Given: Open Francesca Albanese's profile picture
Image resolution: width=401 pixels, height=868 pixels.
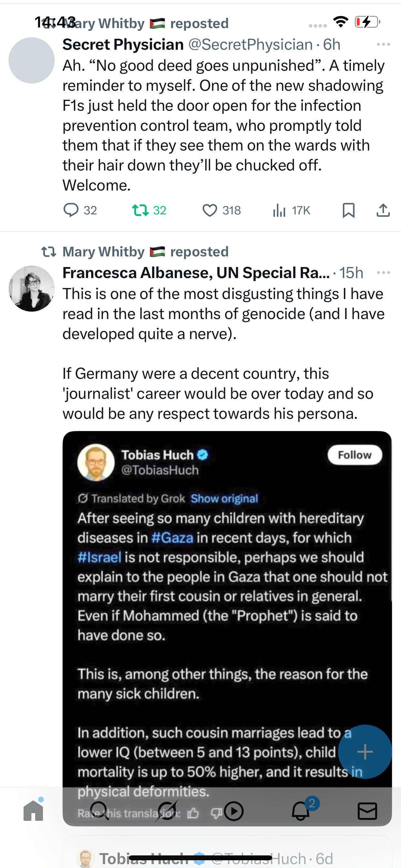Looking at the screenshot, I should point(32,288).
